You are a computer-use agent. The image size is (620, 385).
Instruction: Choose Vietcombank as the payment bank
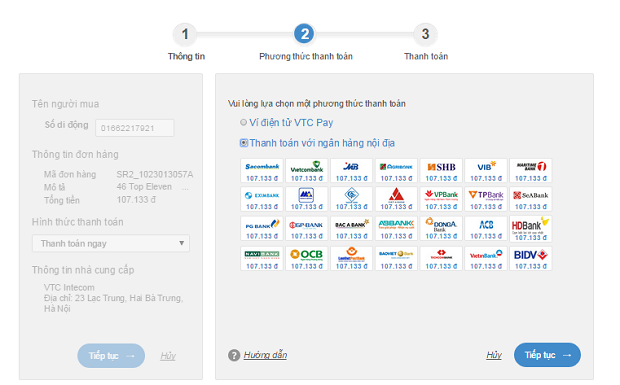(x=306, y=170)
